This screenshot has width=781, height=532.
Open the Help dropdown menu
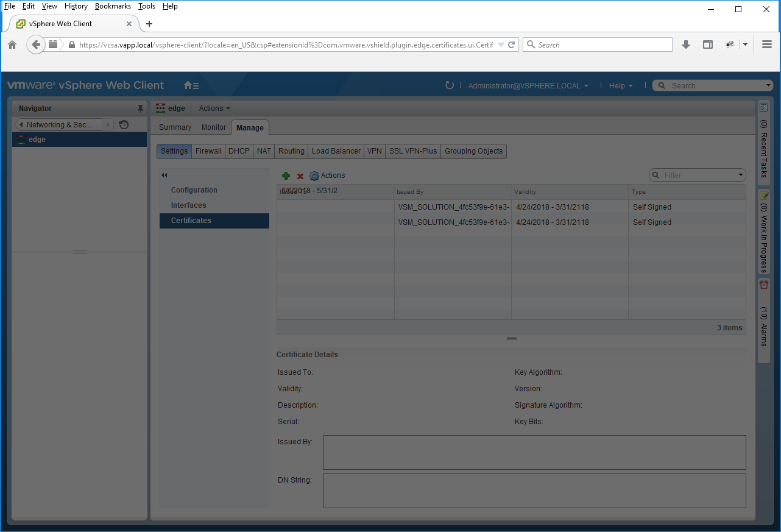pos(621,86)
